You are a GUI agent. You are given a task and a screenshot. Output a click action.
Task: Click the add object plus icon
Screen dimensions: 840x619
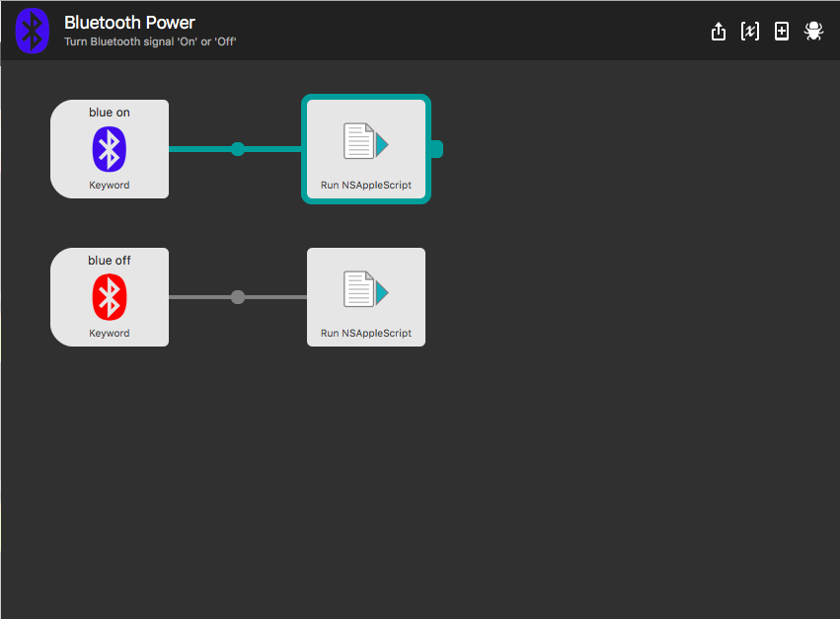pyautogui.click(x=782, y=32)
